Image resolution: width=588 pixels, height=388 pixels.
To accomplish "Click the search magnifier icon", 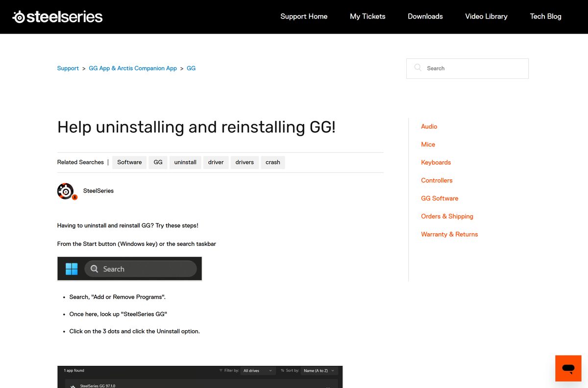I will pyautogui.click(x=417, y=68).
